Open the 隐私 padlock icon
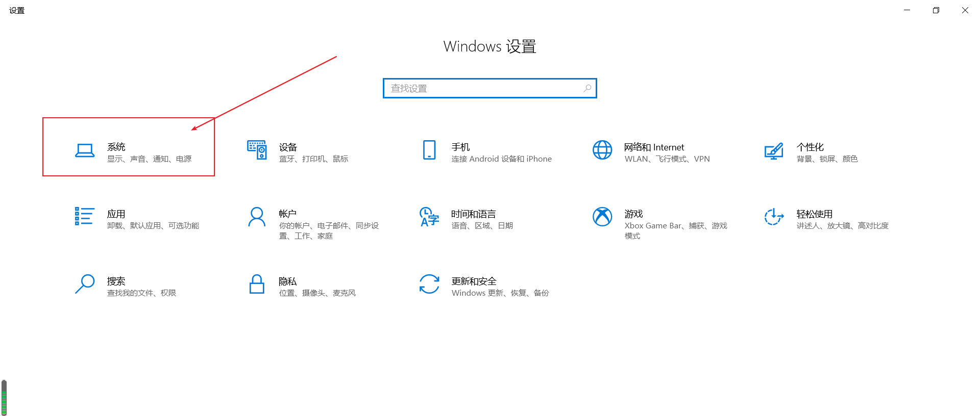The image size is (980, 416). [x=257, y=284]
